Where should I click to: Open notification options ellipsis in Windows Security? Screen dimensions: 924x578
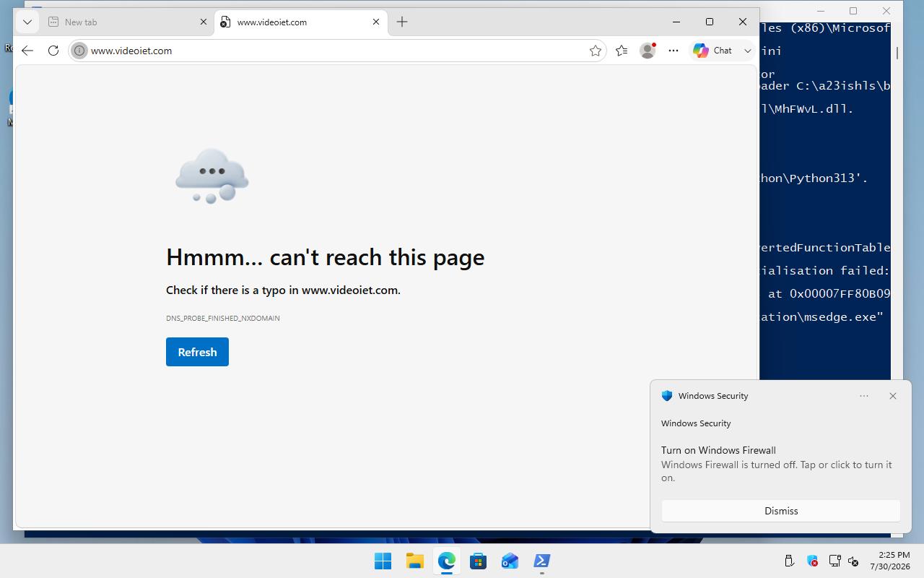pyautogui.click(x=864, y=396)
